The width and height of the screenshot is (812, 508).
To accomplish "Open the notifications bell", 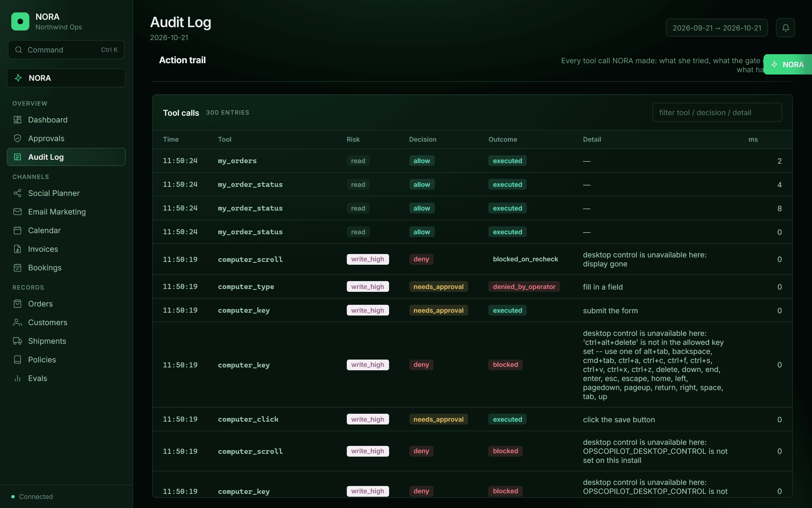I will click(785, 28).
